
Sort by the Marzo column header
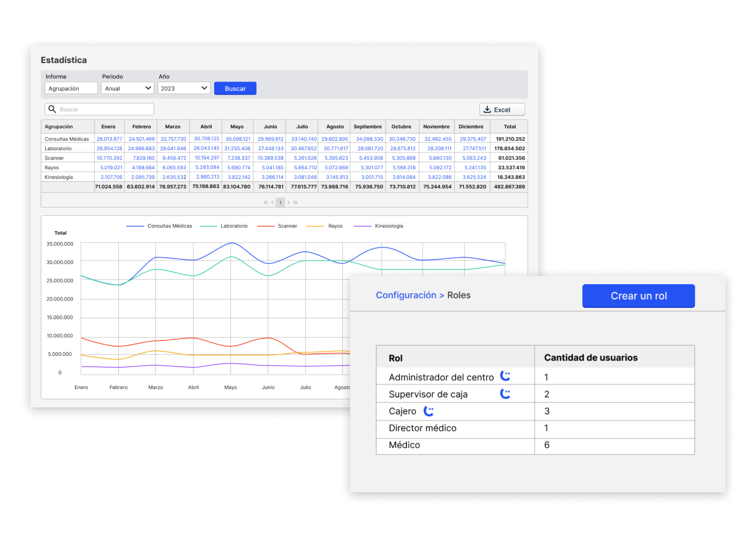(173, 127)
